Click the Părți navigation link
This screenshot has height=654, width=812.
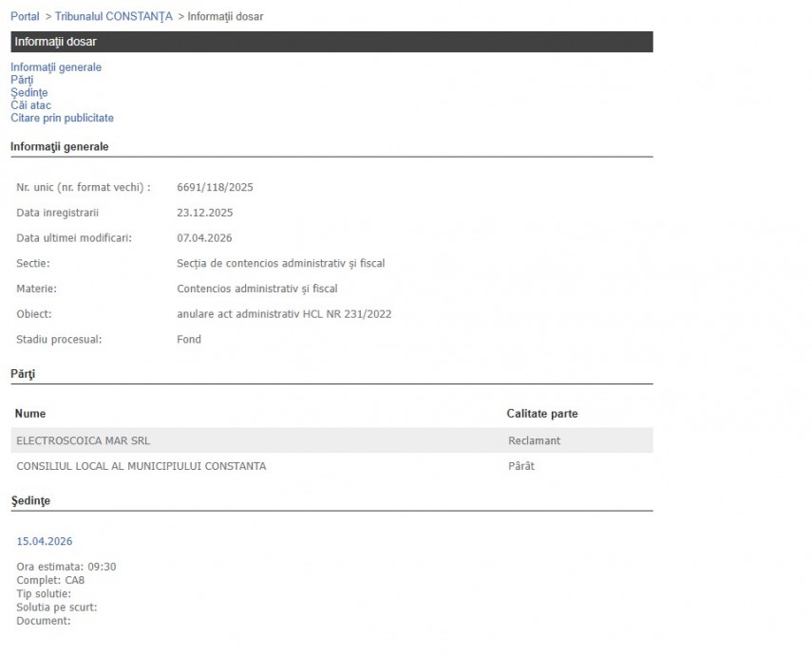tap(22, 81)
